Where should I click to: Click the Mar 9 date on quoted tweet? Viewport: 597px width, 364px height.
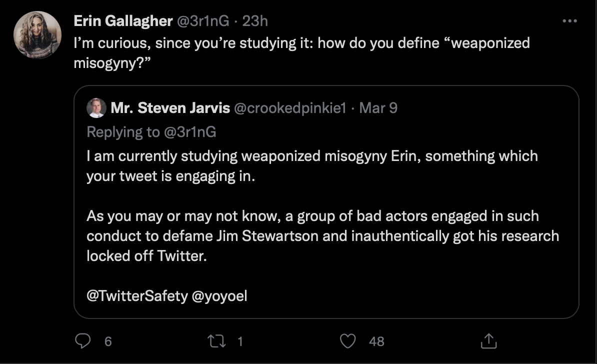point(378,108)
